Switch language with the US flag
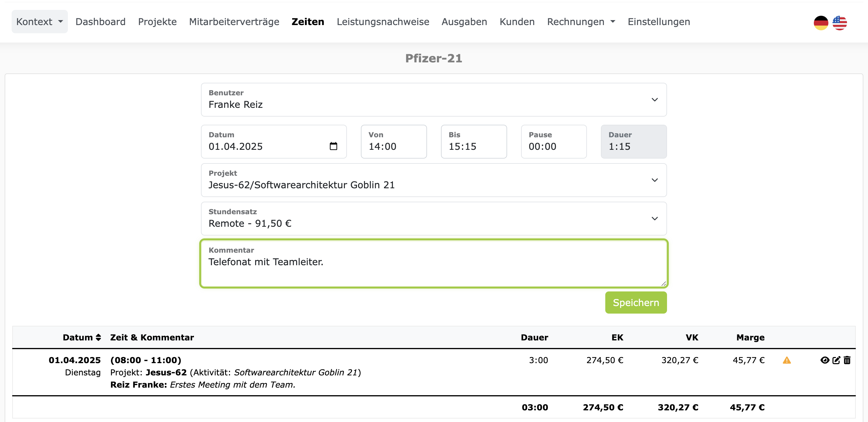Image resolution: width=868 pixels, height=422 pixels. tap(840, 22)
